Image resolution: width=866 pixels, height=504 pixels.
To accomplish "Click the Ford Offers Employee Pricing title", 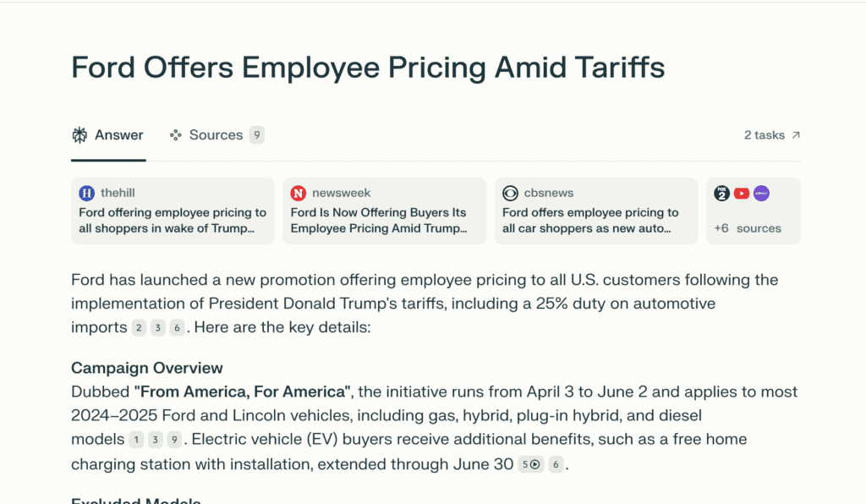I will [x=368, y=68].
